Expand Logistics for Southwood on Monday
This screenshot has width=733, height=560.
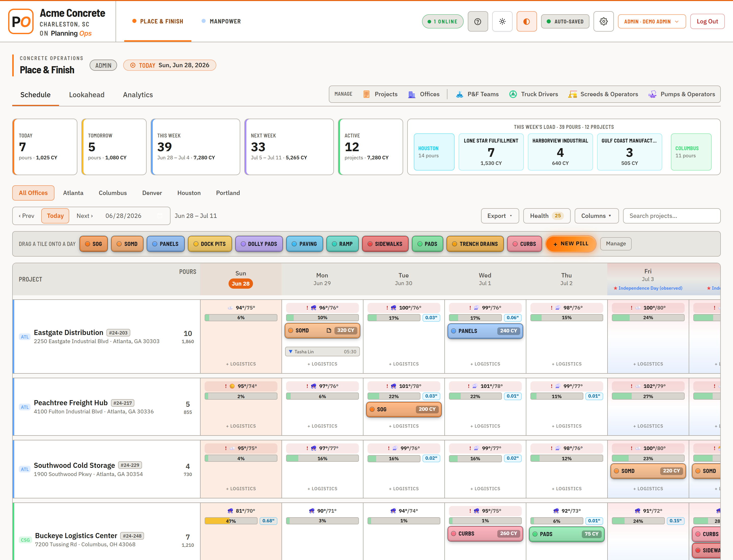tap(322, 489)
